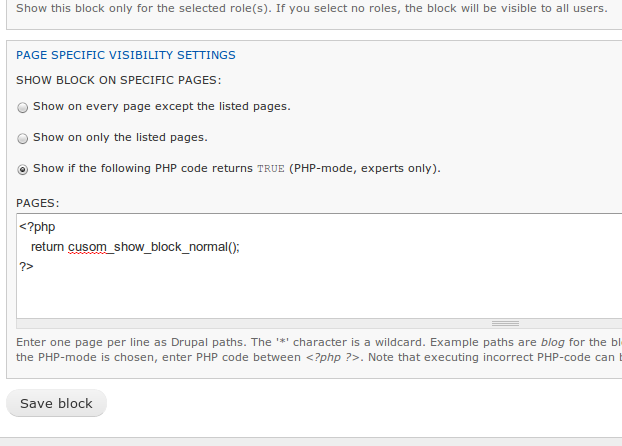The height and width of the screenshot is (446, 622).
Task: Click the '?>' closing tag line in the textarea
Action: [27, 266]
